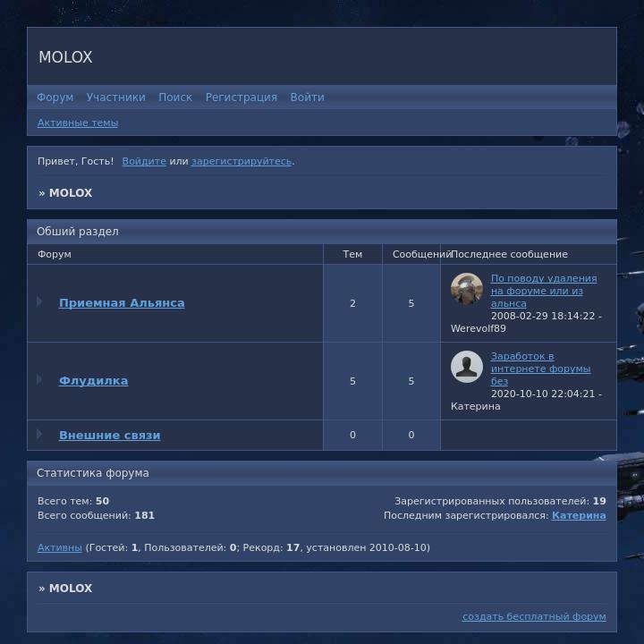Viewport: 644px width, 644px height.
Task: Click topic count 5 for Флудилка
Action: [352, 381]
